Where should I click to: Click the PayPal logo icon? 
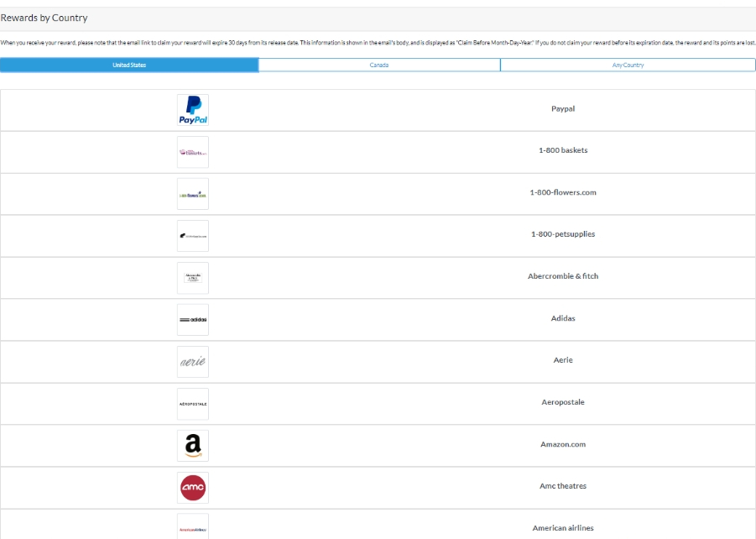pos(193,110)
